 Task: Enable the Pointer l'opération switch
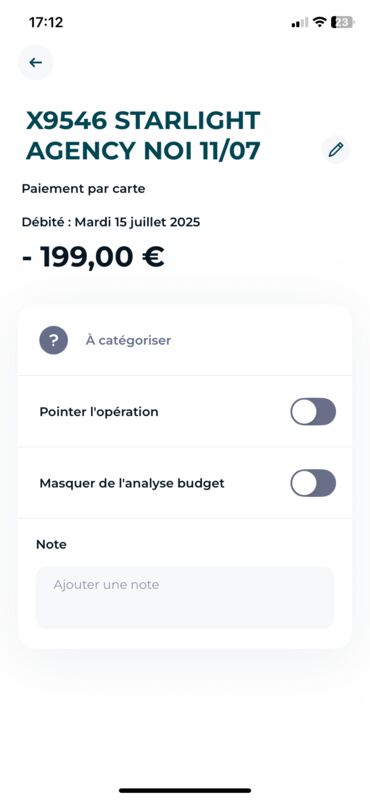point(313,412)
